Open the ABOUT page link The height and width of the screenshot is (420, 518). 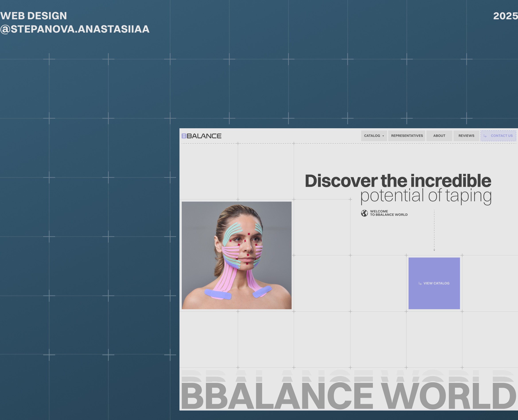[x=439, y=136]
